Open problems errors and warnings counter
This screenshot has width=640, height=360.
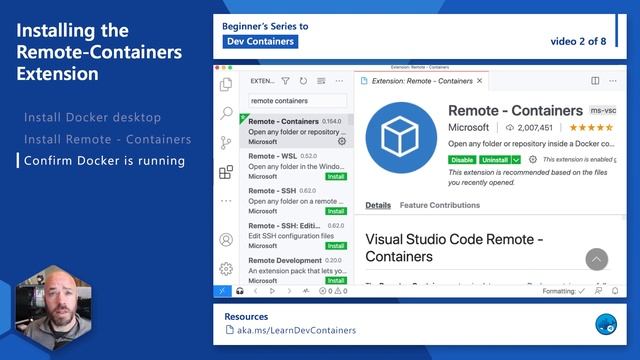point(333,291)
